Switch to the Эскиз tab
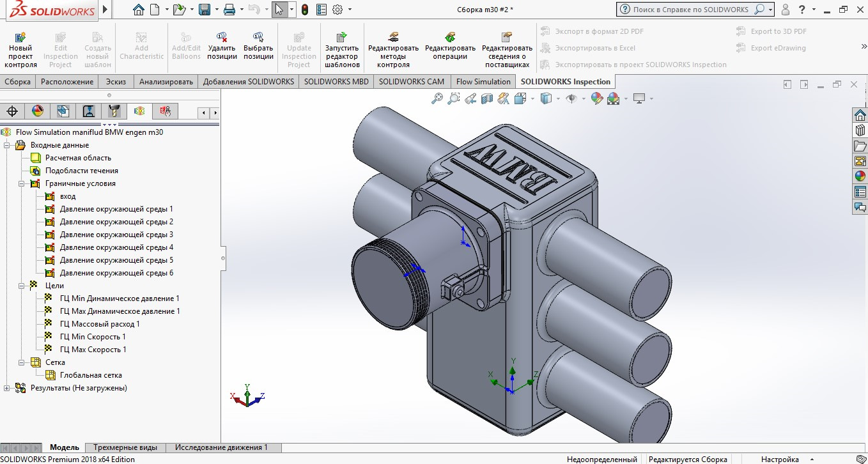Screen dimensions: 868x464 116,81
